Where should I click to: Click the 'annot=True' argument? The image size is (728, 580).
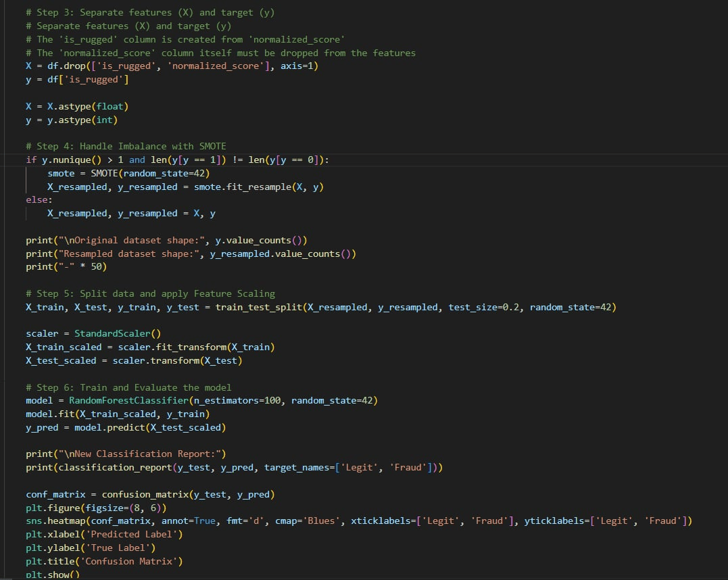(x=188, y=521)
